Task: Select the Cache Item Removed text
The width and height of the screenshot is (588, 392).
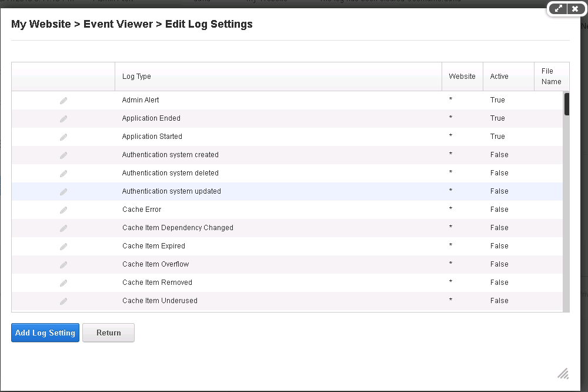Action: [x=157, y=283]
